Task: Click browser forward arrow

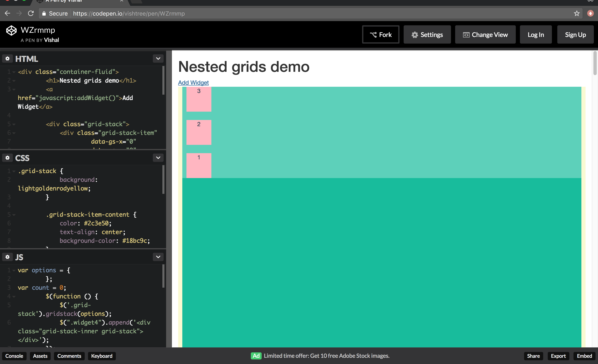Action: pyautogui.click(x=19, y=13)
